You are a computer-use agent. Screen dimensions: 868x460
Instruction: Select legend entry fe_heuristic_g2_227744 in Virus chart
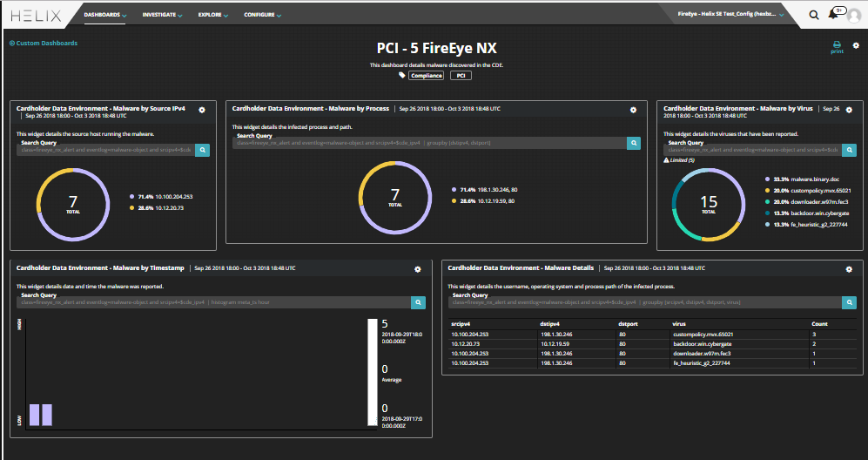click(x=806, y=225)
